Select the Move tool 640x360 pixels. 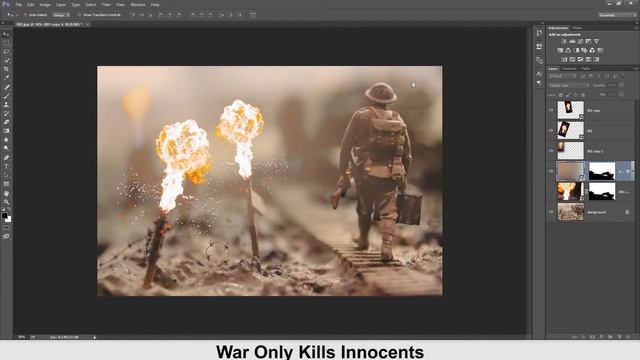pos(6,35)
